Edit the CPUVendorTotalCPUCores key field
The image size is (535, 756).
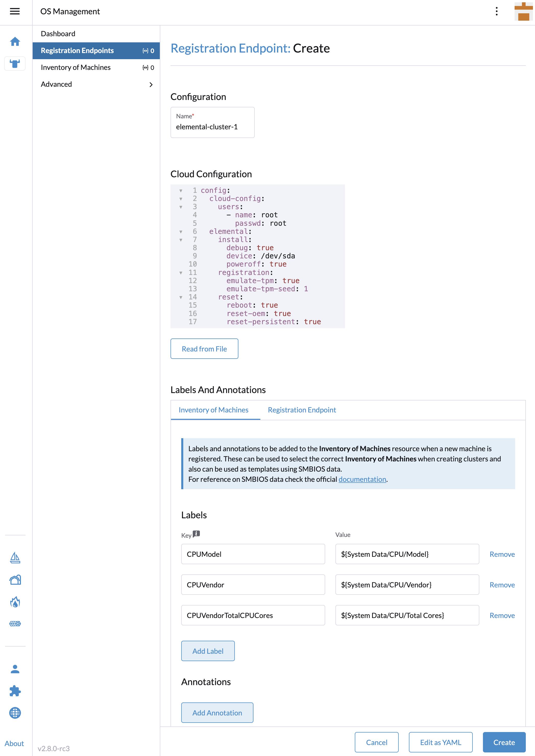[x=253, y=615]
